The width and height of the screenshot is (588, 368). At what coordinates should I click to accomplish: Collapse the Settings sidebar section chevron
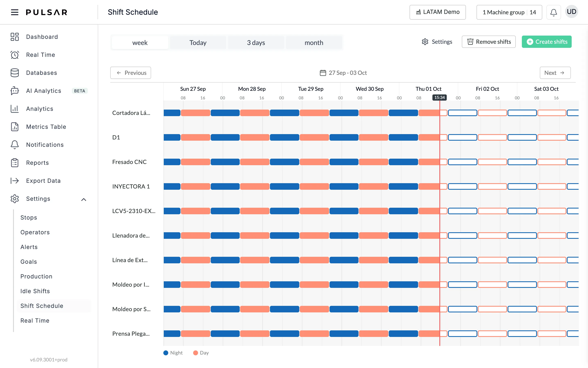pyautogui.click(x=84, y=200)
